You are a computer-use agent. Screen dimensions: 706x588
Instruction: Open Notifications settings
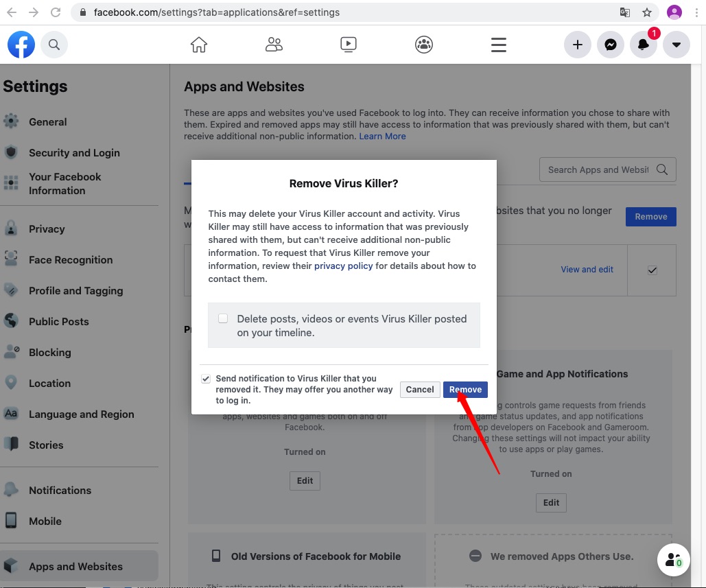click(x=60, y=491)
